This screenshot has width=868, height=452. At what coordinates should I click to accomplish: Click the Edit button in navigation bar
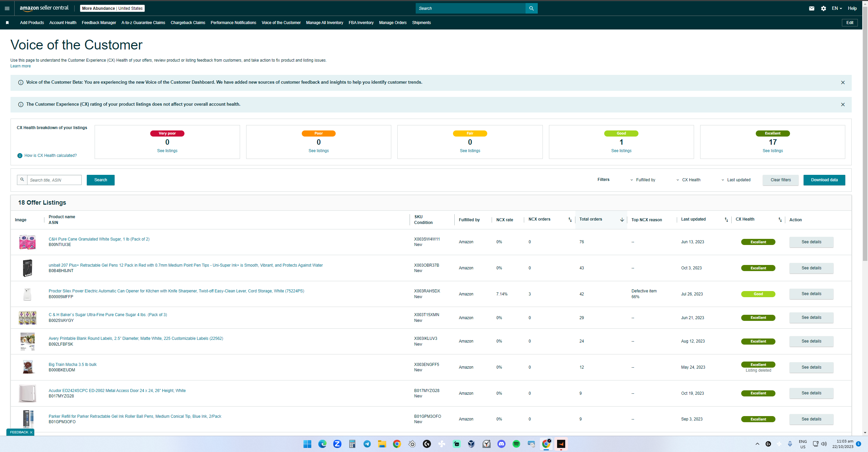pos(850,23)
